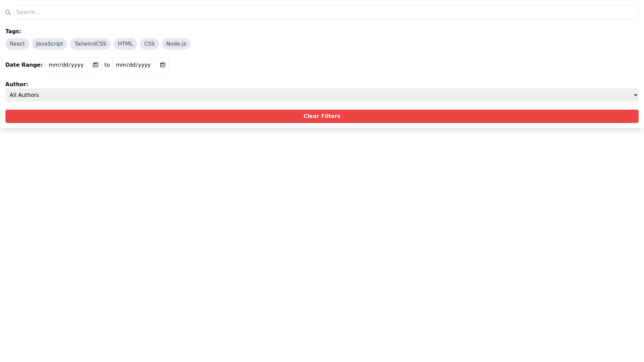Click the search magnifier icon
The width and height of the screenshot is (644, 362).
(8, 12)
